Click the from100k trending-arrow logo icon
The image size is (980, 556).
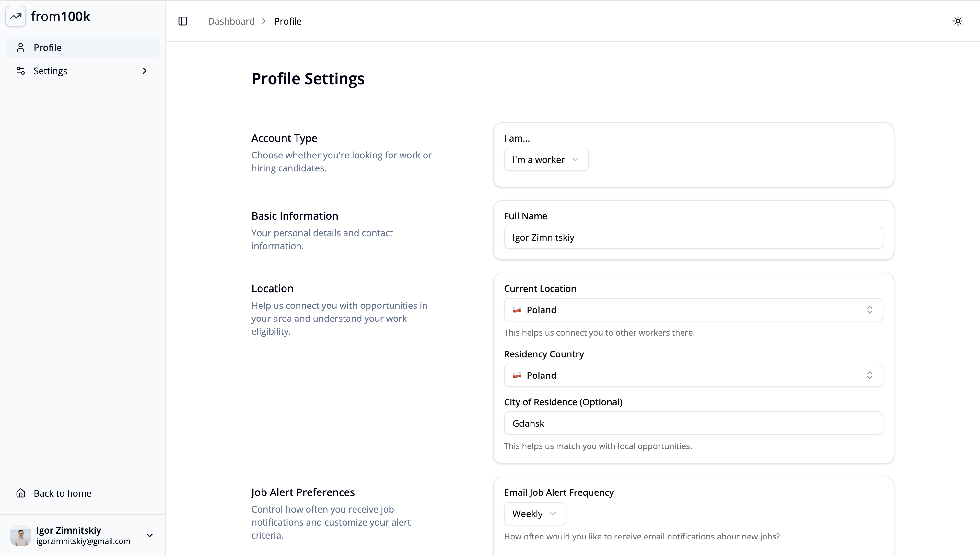[16, 17]
